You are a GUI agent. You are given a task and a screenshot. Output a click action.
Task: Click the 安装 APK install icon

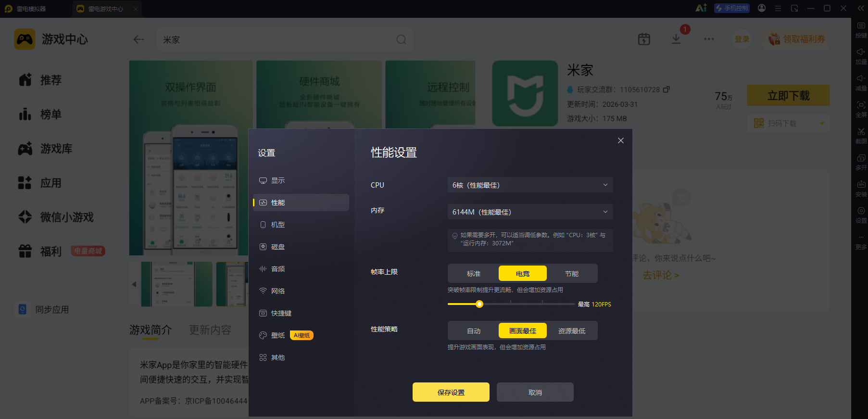(861, 184)
